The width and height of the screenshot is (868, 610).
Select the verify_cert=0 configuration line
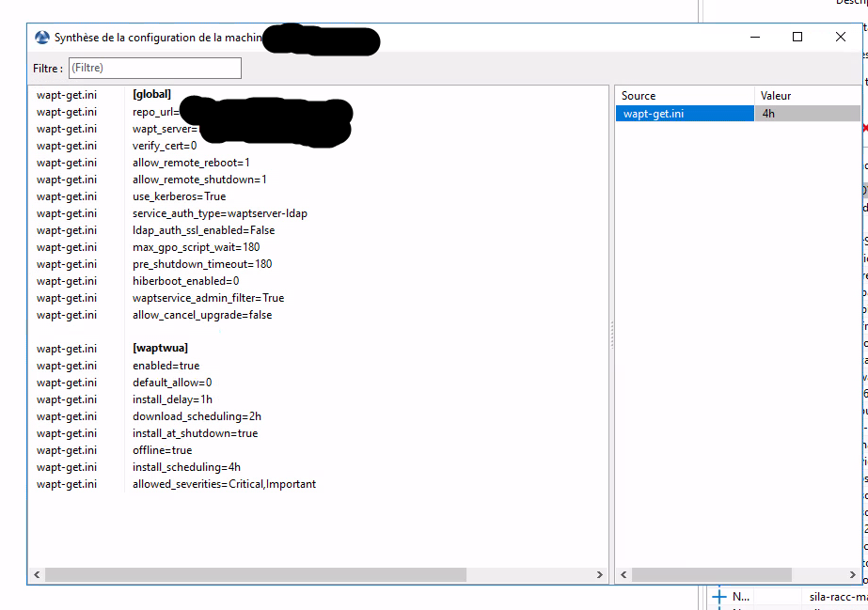point(169,145)
